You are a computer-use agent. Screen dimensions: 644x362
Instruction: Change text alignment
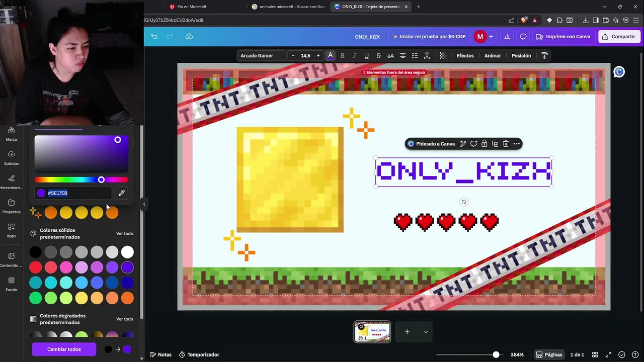point(403,56)
